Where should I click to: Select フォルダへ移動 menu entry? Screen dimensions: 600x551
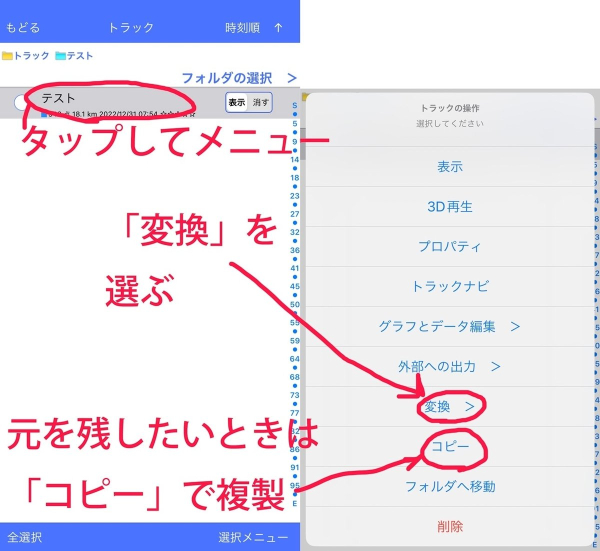coord(449,486)
